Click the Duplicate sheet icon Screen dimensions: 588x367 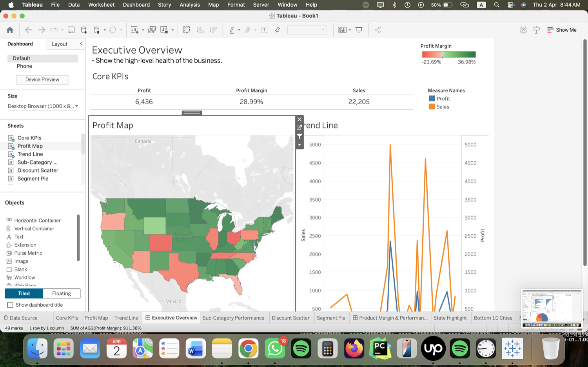point(152,30)
